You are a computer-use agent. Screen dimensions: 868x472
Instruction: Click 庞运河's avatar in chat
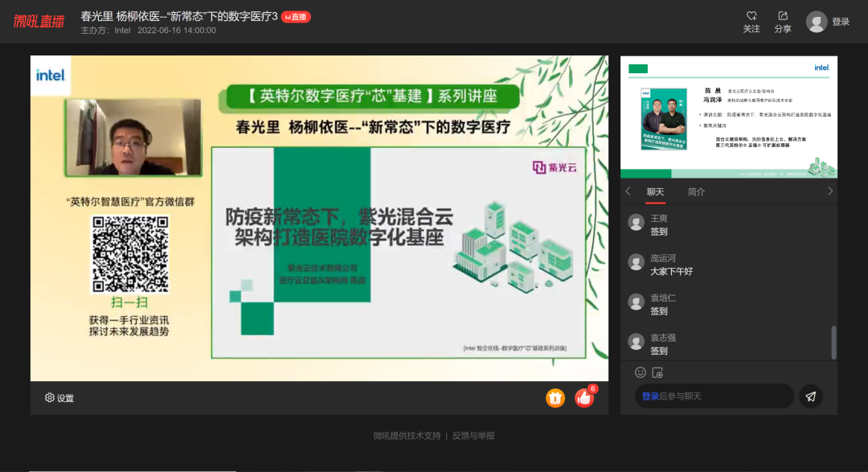coord(636,262)
